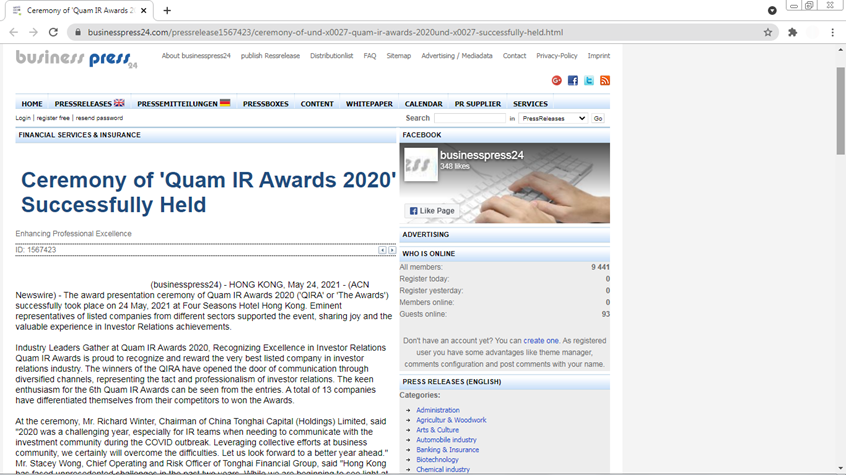Open the Agricultur & Woodwork category link
The image size is (846, 475).
tap(451, 420)
